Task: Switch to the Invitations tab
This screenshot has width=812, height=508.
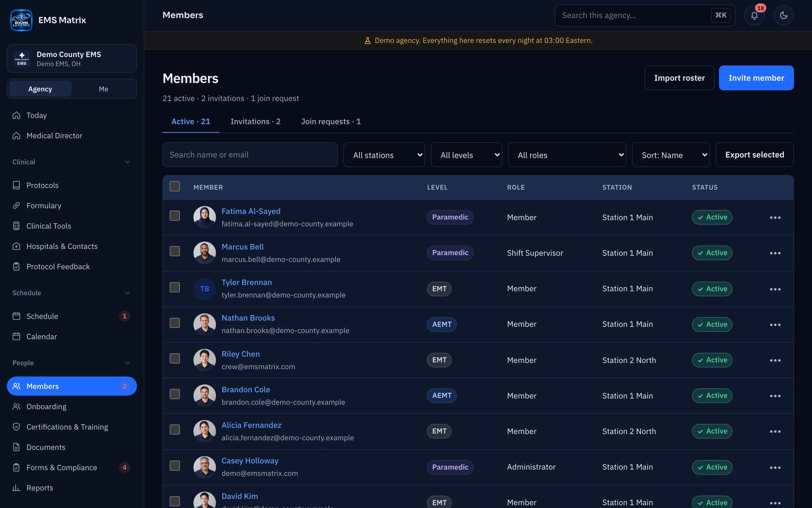Action: point(255,122)
